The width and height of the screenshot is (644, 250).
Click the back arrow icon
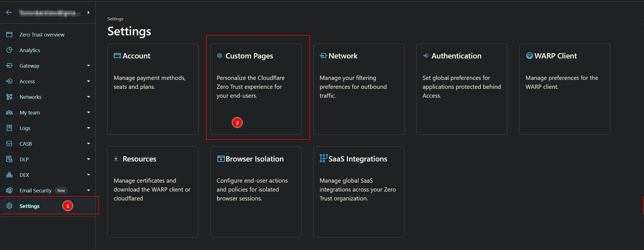(9, 12)
